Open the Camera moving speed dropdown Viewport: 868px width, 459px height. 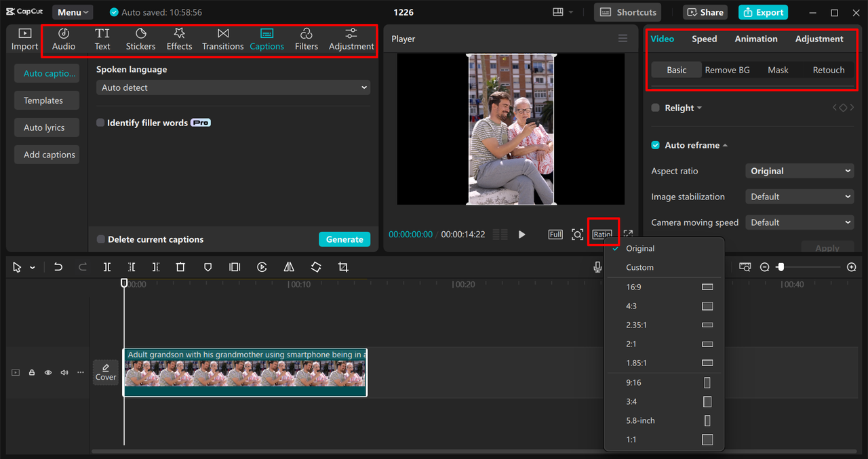[800, 222]
